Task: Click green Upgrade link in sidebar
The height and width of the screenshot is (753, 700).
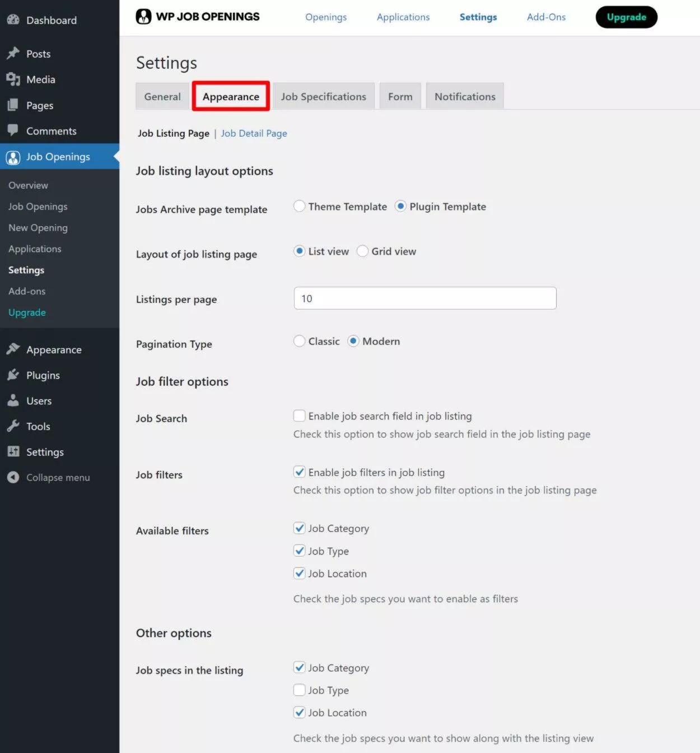Action: tap(27, 312)
